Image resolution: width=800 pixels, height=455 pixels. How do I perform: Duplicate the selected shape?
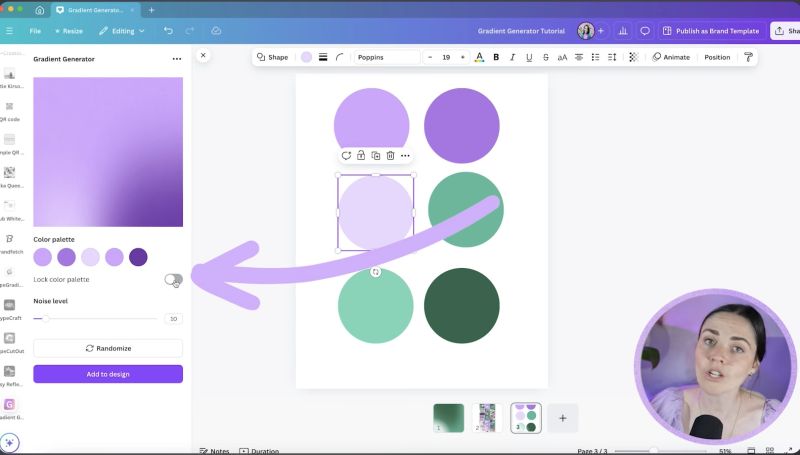[x=376, y=156]
